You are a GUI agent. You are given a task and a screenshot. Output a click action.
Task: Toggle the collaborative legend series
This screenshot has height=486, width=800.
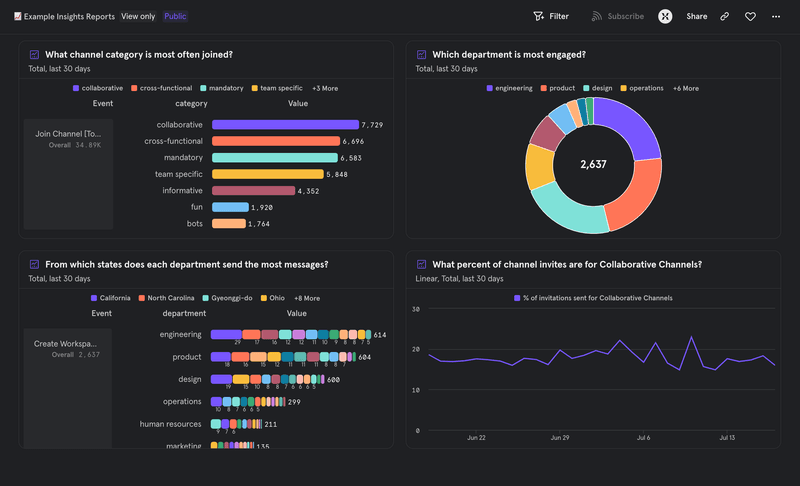click(x=98, y=88)
